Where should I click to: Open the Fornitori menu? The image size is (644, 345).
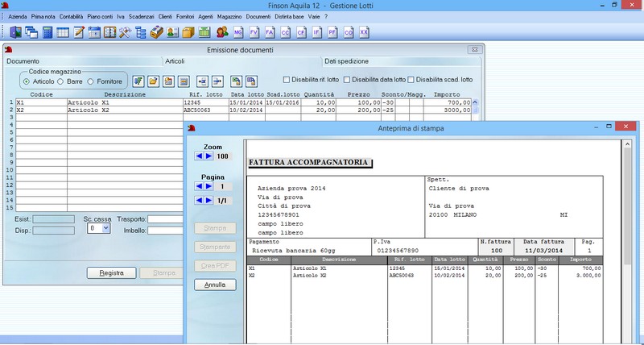tap(185, 17)
